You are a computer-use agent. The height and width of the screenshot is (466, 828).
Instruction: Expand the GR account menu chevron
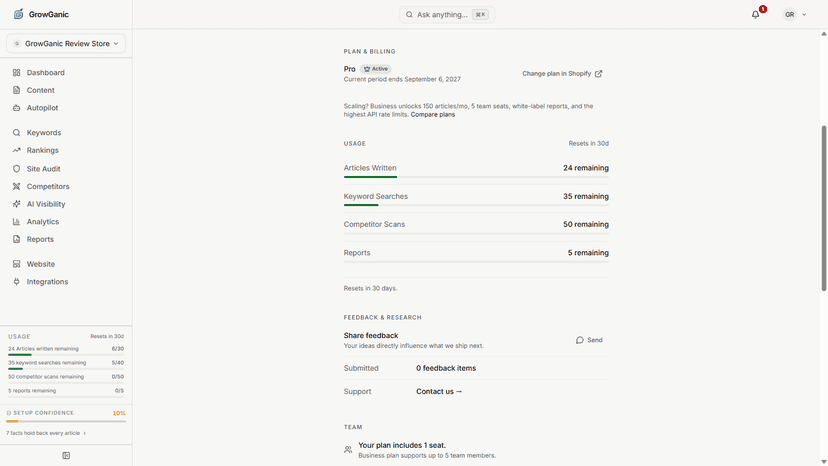[x=804, y=15]
